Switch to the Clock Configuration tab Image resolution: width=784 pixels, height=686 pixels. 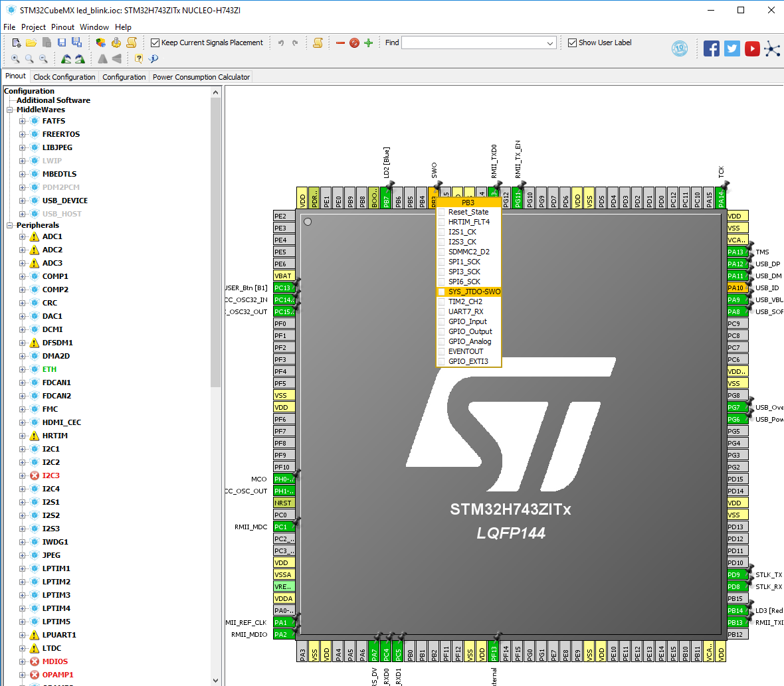click(64, 77)
